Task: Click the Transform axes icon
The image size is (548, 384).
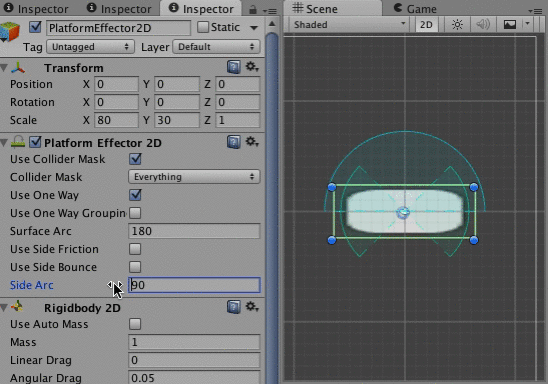Action: 17,68
